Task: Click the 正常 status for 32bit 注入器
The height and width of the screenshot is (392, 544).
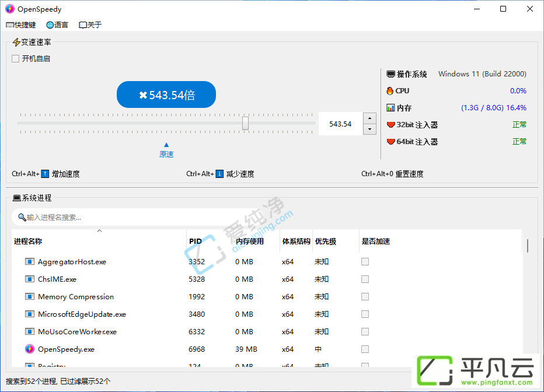Action: [519, 124]
